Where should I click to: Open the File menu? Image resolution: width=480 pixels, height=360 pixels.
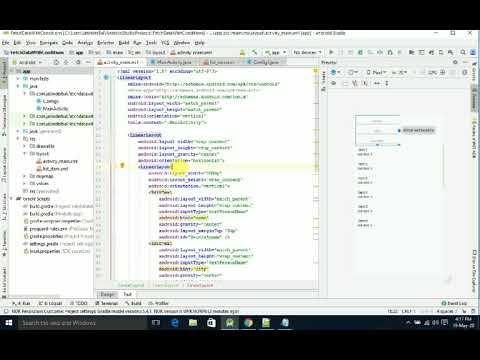[x=5, y=43]
